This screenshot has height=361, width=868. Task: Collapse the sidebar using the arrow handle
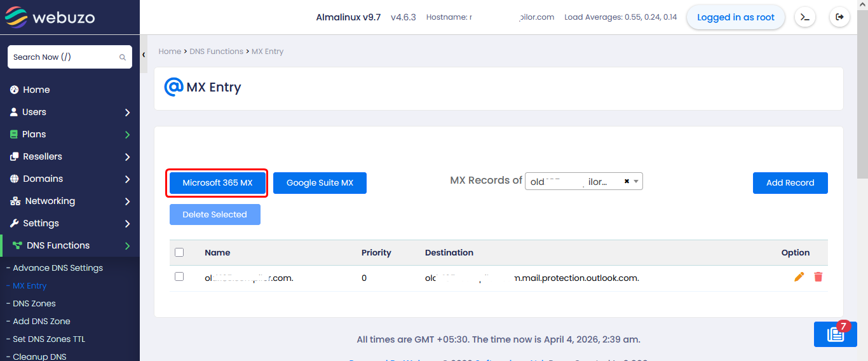(x=144, y=55)
